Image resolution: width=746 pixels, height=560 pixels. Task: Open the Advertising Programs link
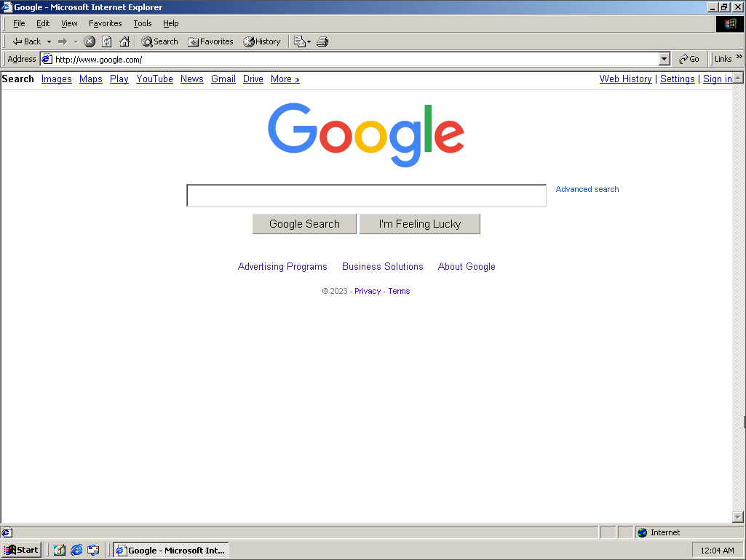[282, 267]
